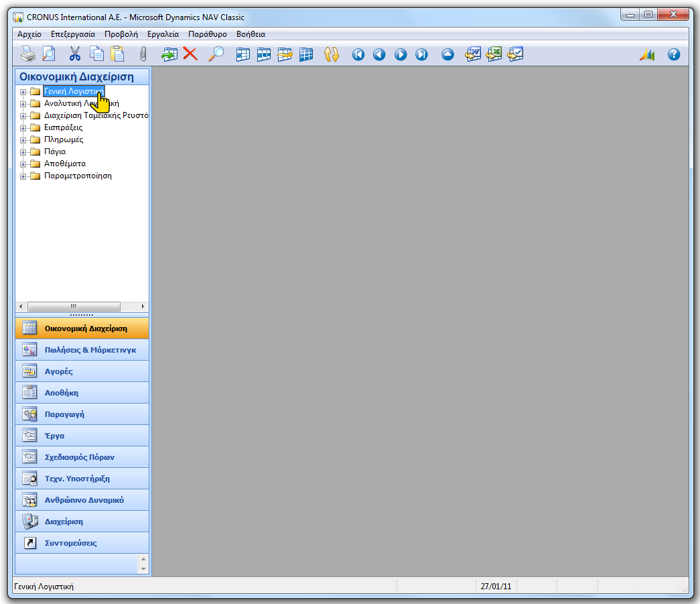Open Links via the paperclip icon
The image size is (700, 604).
pyautogui.click(x=143, y=54)
